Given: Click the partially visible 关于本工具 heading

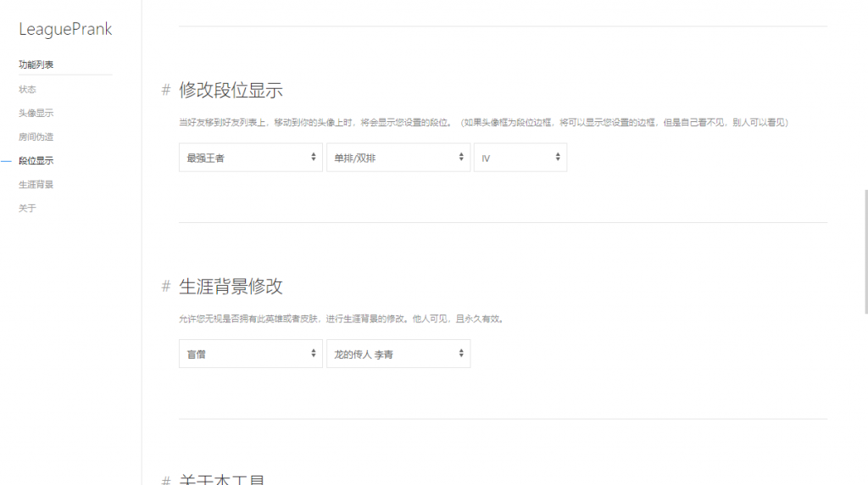Looking at the screenshot, I should (x=222, y=479).
